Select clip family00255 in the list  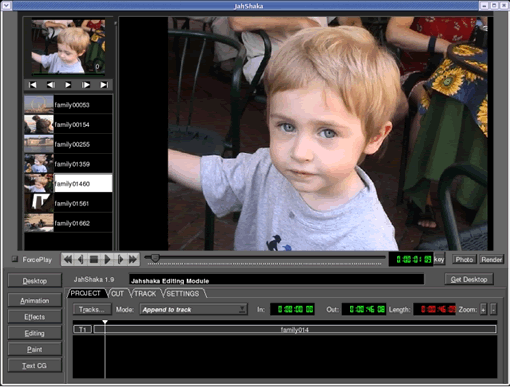[x=83, y=144]
